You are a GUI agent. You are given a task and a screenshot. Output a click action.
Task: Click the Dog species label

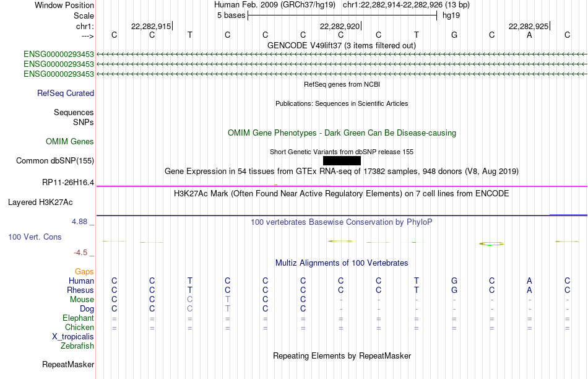coord(87,308)
